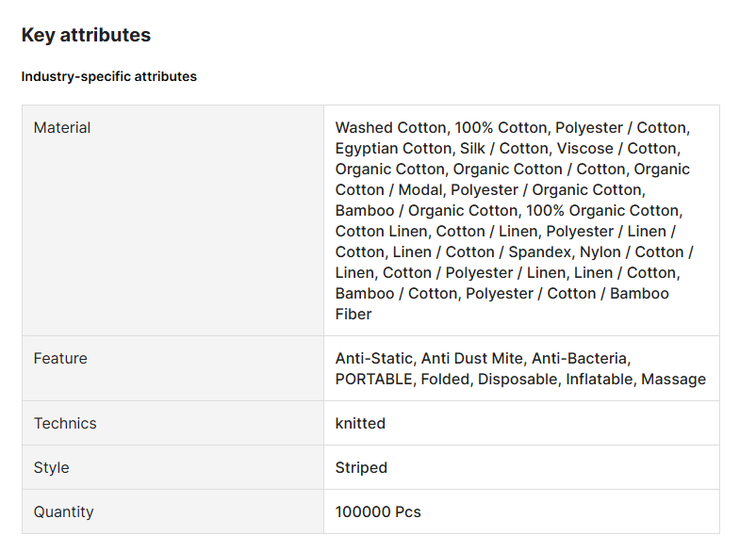
Task: Click the Technics row label
Action: (x=65, y=423)
